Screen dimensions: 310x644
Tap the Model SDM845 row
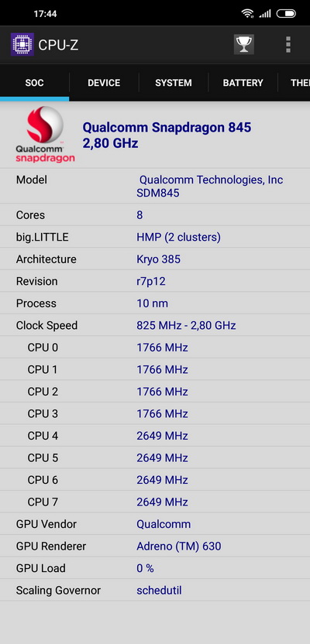click(x=155, y=186)
